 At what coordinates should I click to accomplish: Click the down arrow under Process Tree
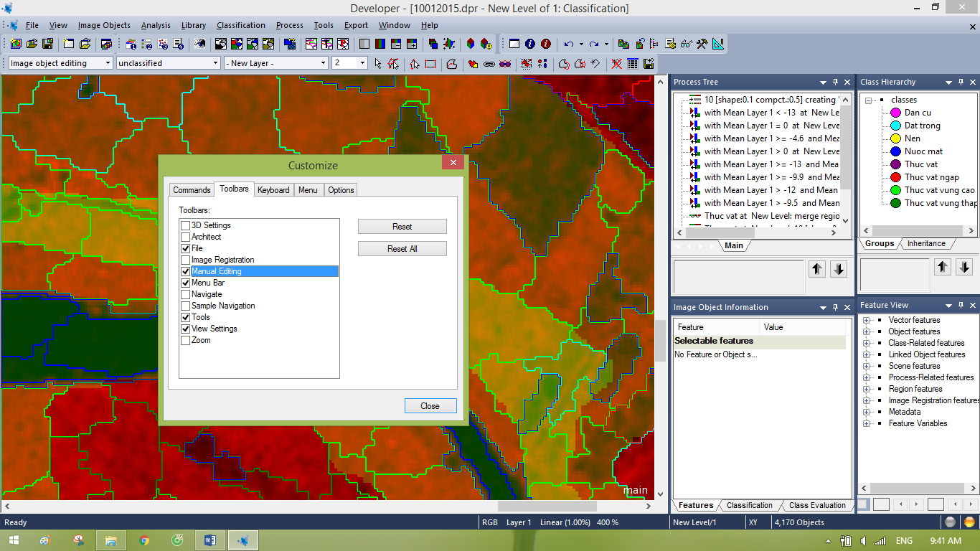click(839, 268)
